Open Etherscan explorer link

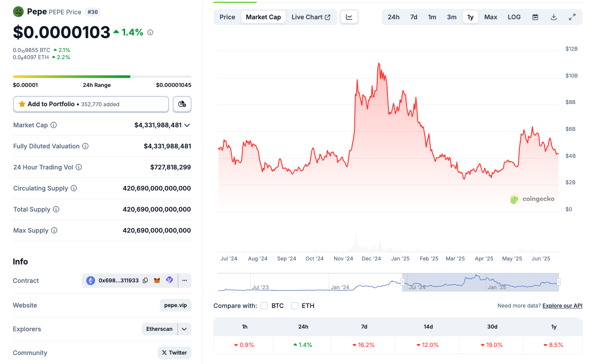[x=159, y=329]
